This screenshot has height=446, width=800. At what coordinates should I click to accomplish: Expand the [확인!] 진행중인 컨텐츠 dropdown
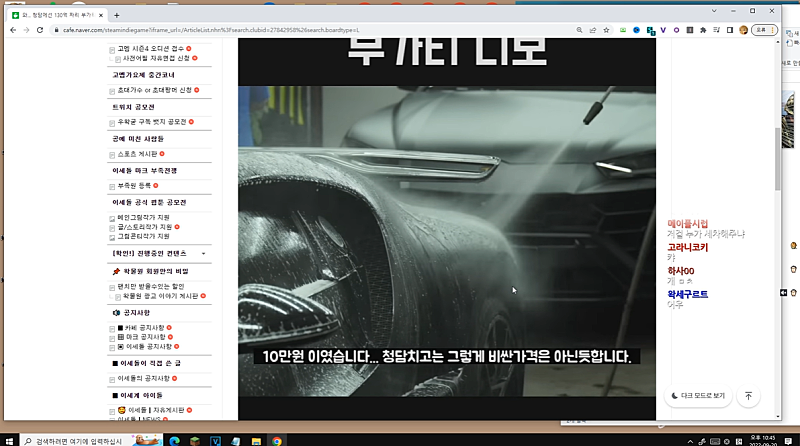point(204,253)
